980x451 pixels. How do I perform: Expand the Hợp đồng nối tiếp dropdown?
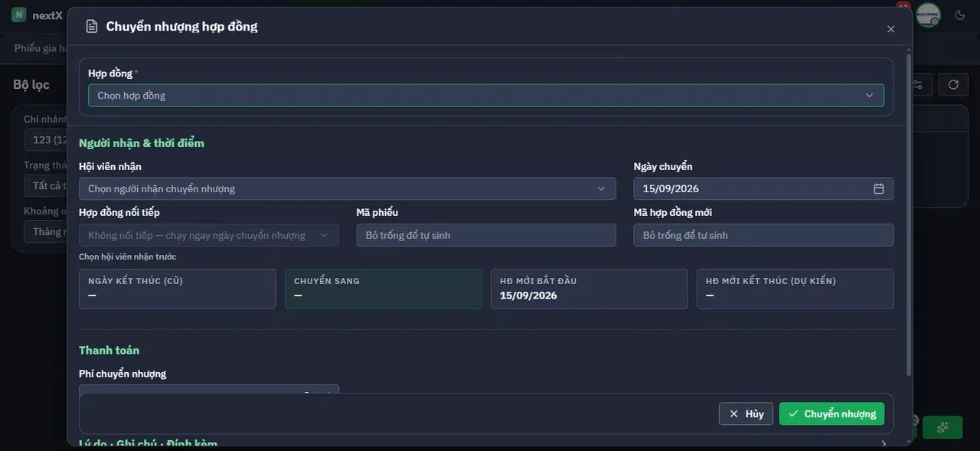pos(209,235)
